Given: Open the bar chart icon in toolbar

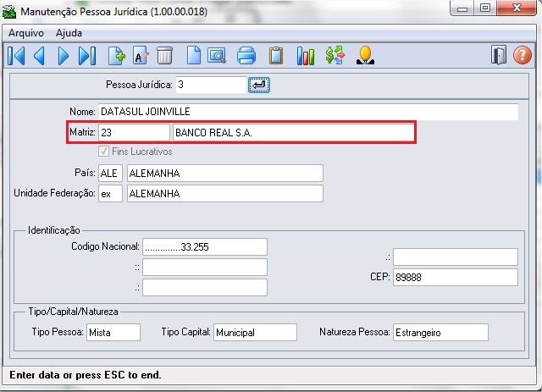Looking at the screenshot, I should click(x=305, y=57).
